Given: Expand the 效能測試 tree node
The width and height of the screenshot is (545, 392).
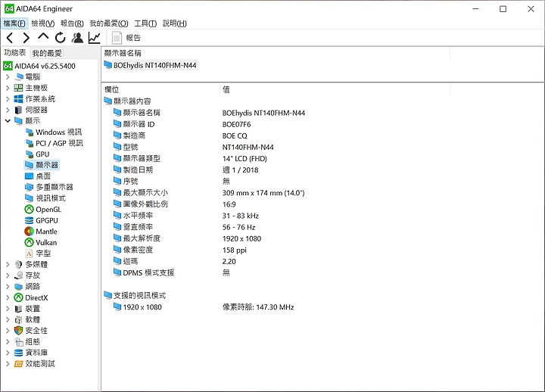Looking at the screenshot, I should click(x=8, y=364).
